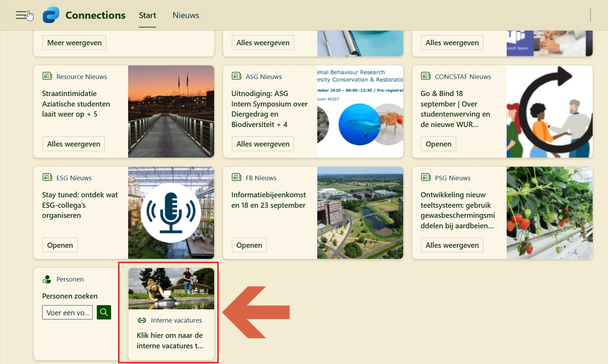Select the Start tab
The image size is (608, 364).
tap(147, 15)
